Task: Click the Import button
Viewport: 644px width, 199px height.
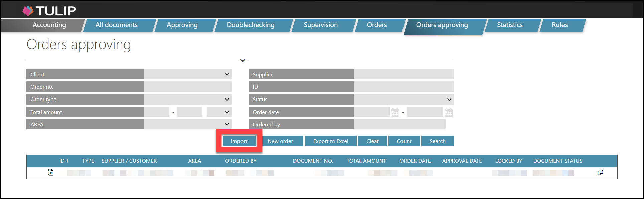Action: tap(239, 141)
